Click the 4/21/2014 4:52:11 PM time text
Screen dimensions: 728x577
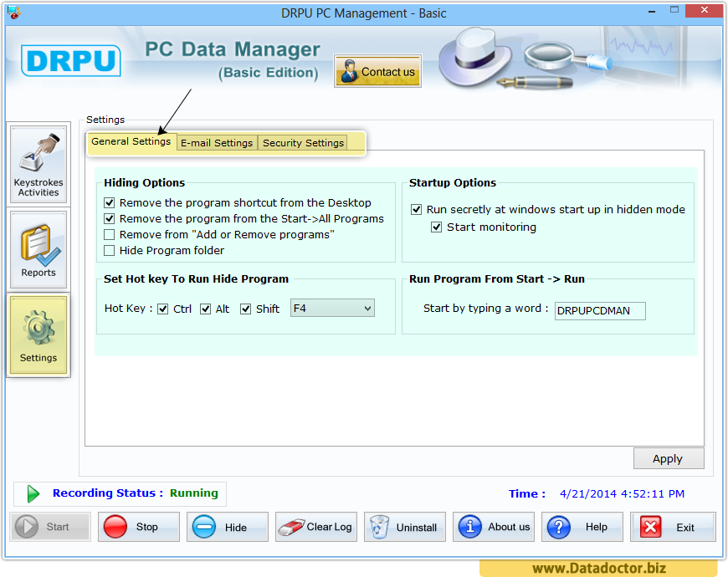622,494
